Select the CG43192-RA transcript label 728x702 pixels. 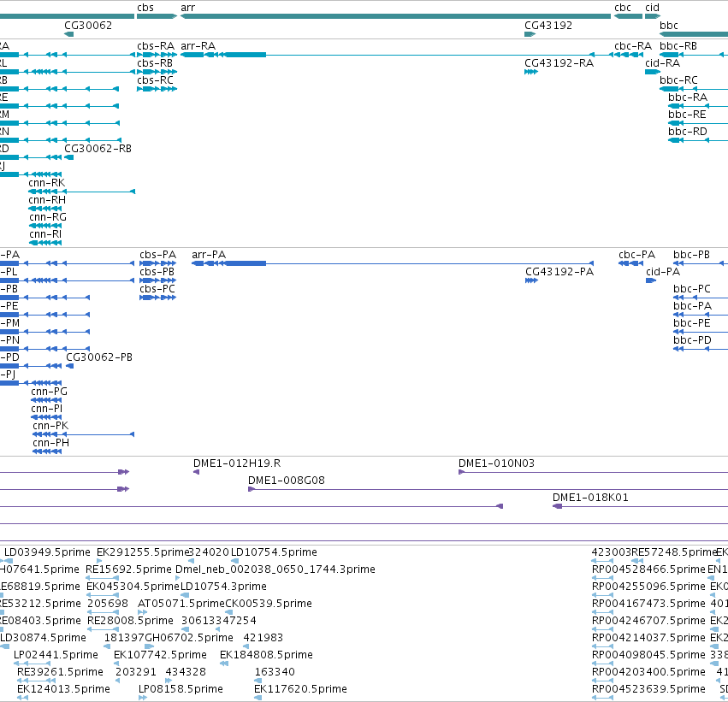pos(559,63)
